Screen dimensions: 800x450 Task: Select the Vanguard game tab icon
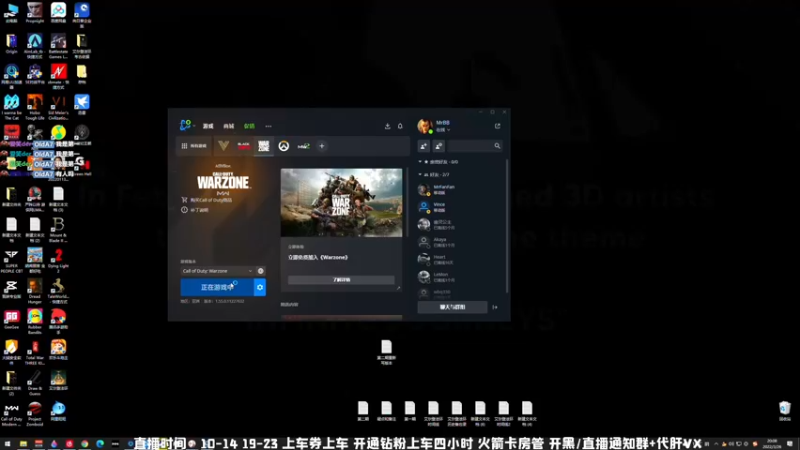click(x=223, y=146)
